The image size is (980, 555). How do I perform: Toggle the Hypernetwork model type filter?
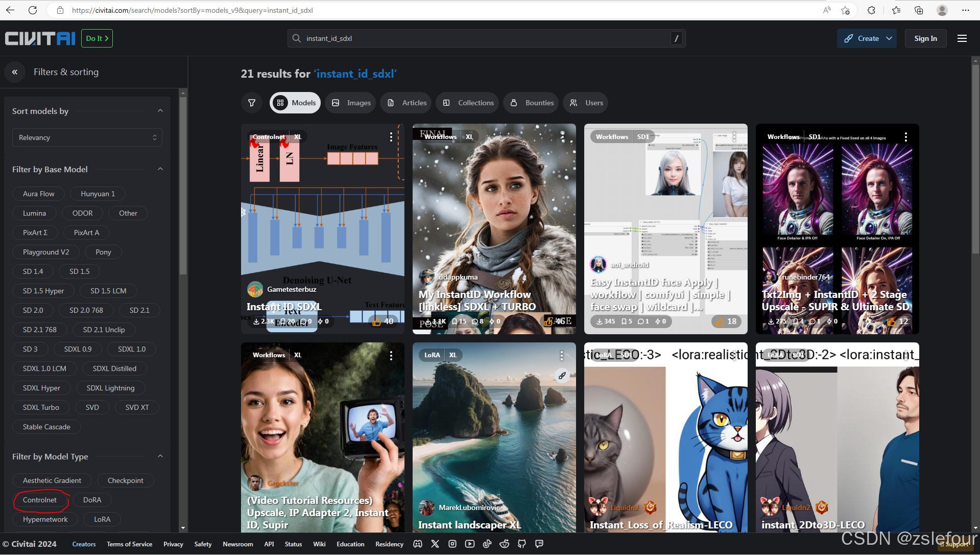(x=45, y=519)
